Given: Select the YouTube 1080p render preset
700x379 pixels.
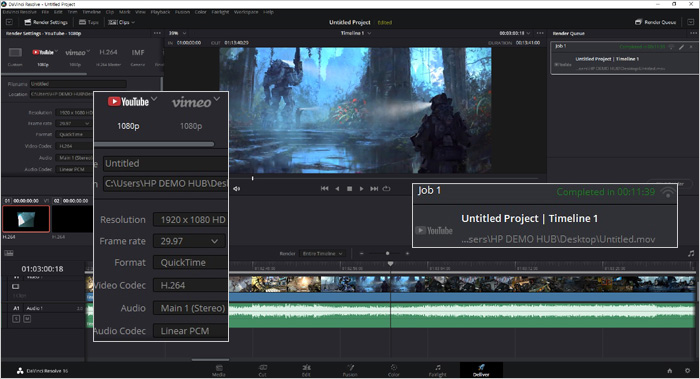Looking at the screenshot, I should coord(43,57).
